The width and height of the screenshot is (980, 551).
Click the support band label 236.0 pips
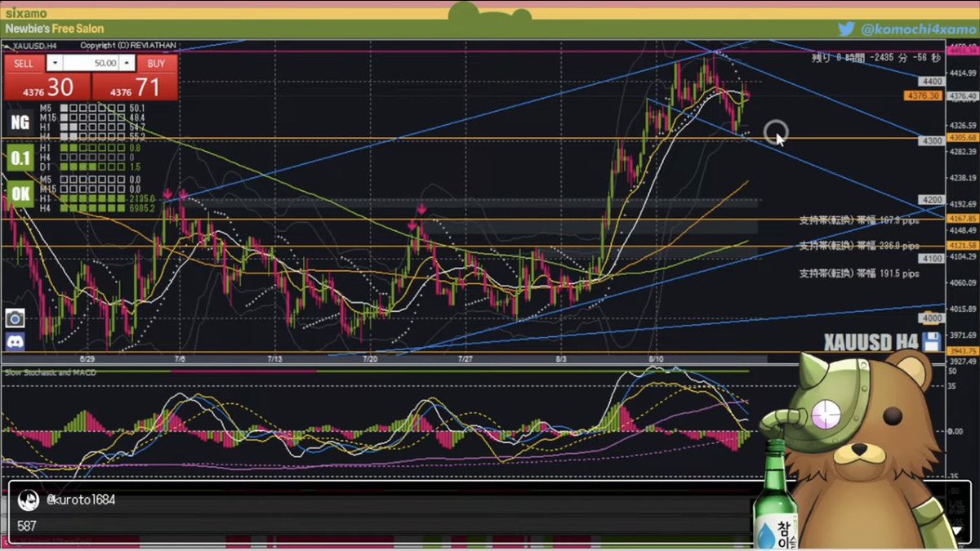coord(859,245)
